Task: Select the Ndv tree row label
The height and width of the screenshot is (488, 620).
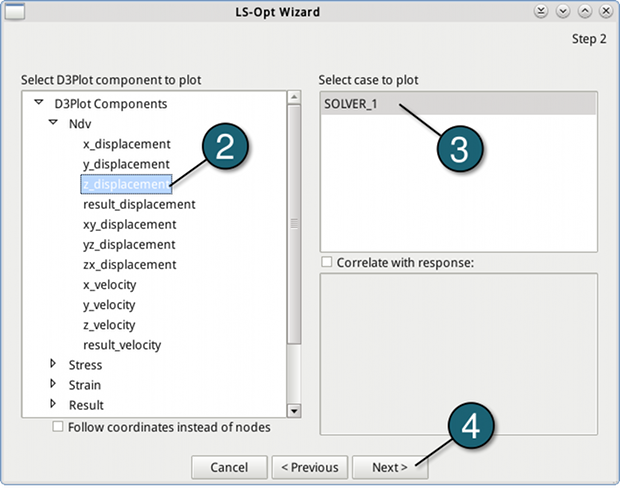Action: coord(80,124)
